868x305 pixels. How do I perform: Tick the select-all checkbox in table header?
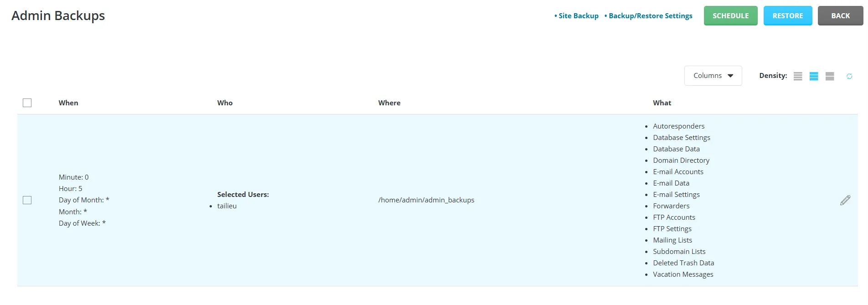27,103
